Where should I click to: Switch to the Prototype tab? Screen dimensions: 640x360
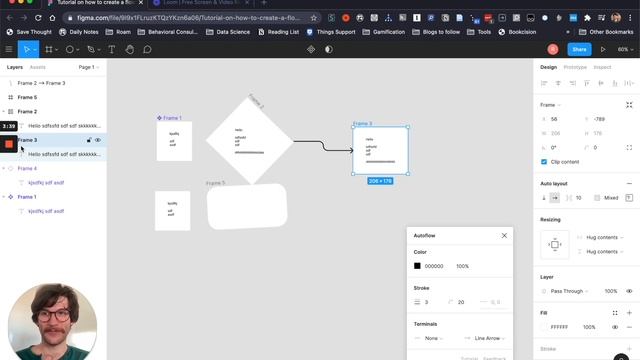coord(575,67)
